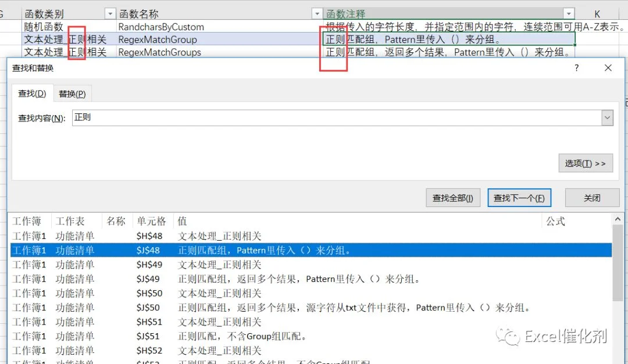Click the 函数类别 header cell
The height and width of the screenshot is (364, 628).
[69, 14]
